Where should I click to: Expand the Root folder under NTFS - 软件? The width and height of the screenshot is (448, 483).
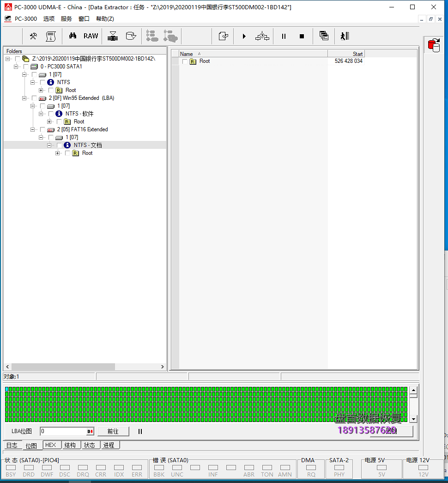(x=49, y=122)
